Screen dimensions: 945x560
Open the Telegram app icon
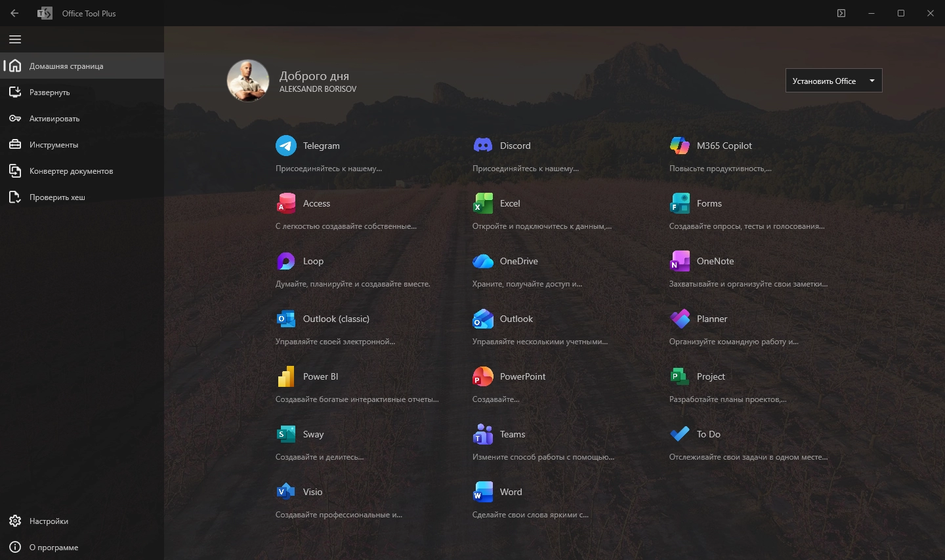pos(286,146)
